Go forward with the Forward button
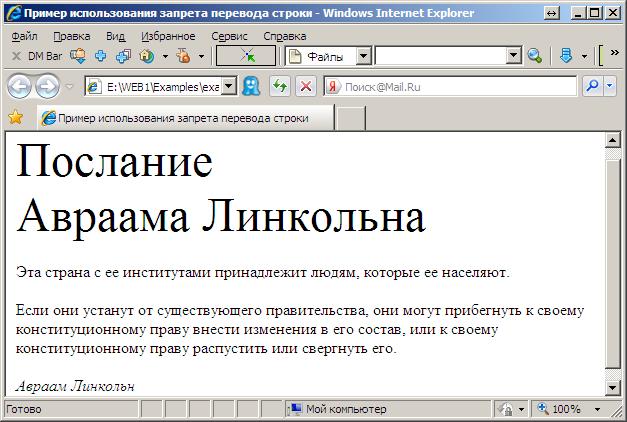Viewport: 627px width, 422px height. 48,86
